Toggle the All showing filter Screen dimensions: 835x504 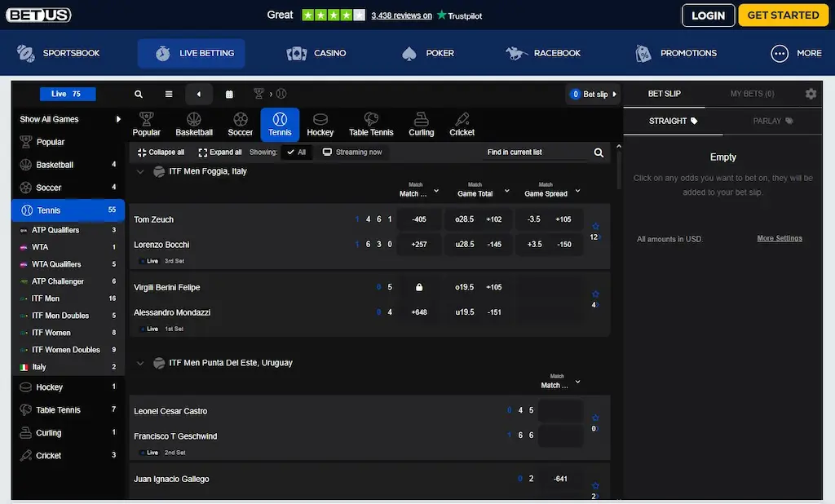point(297,153)
